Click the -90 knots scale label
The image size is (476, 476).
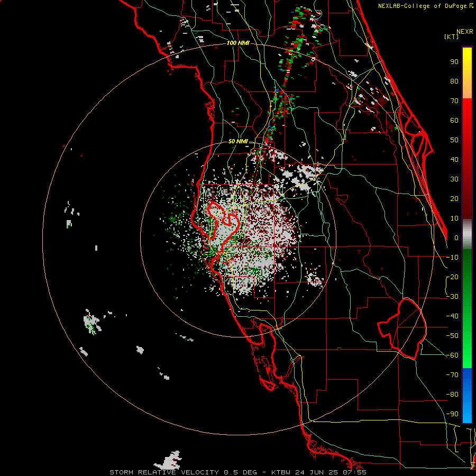[x=452, y=414]
